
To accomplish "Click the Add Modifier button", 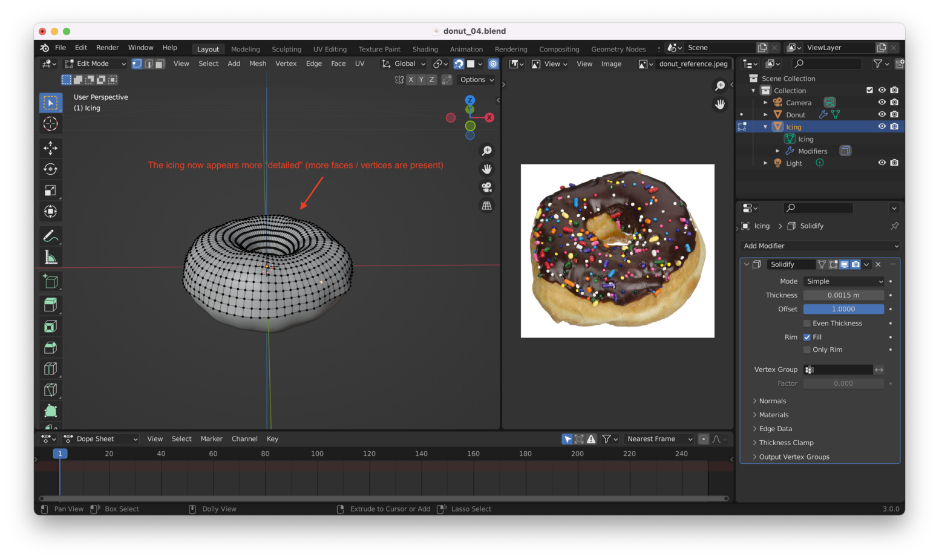I will [x=819, y=246].
